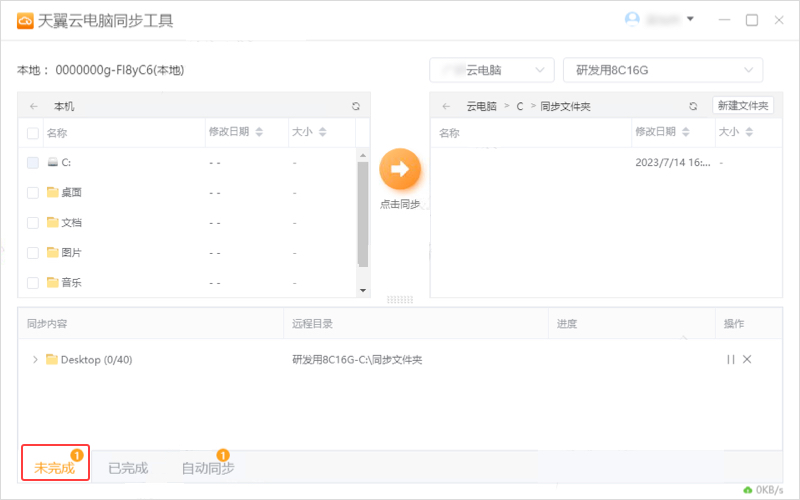The height and width of the screenshot is (500, 800).
Task: Click the local list scroll-down arrow
Action: pyautogui.click(x=363, y=290)
